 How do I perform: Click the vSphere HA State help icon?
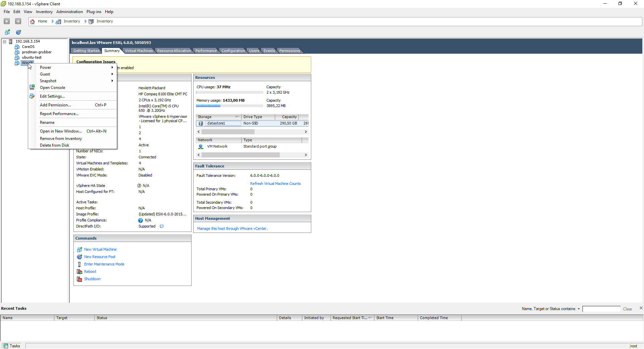(x=139, y=186)
